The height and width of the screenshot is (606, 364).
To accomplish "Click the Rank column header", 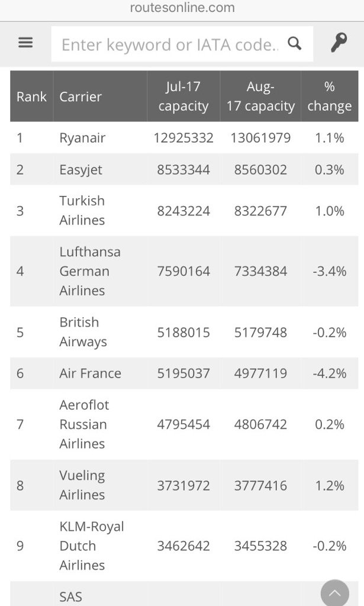I will tap(31, 96).
